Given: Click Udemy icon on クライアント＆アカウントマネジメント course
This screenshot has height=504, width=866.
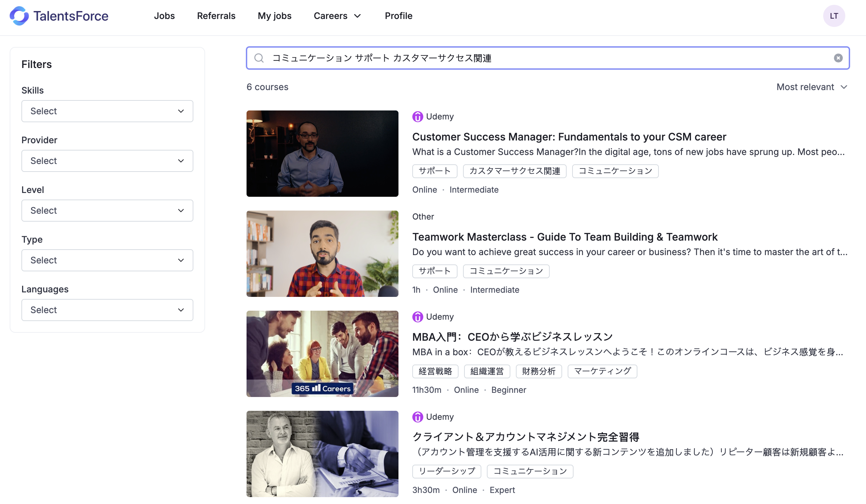Looking at the screenshot, I should pyautogui.click(x=417, y=417).
